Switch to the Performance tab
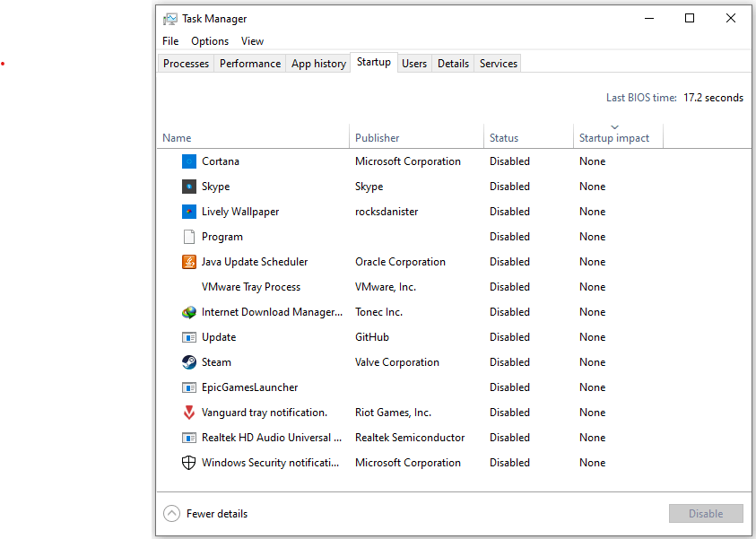 (249, 64)
